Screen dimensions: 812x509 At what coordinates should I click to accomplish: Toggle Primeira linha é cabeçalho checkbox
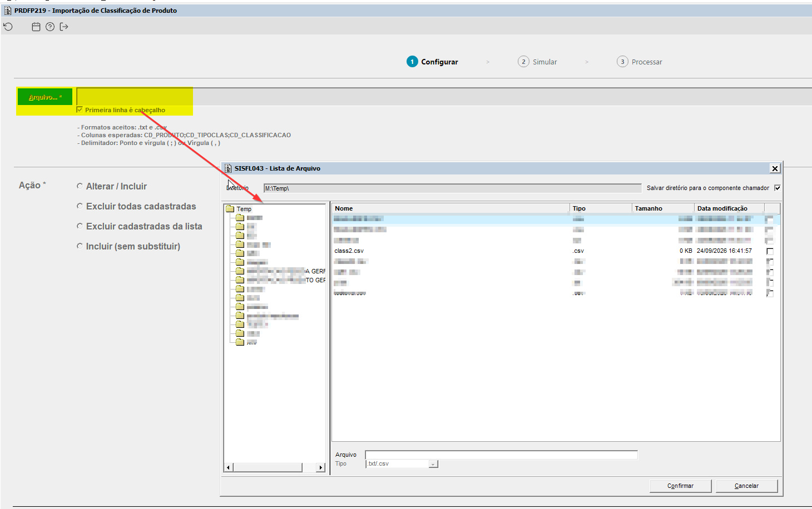(x=80, y=110)
